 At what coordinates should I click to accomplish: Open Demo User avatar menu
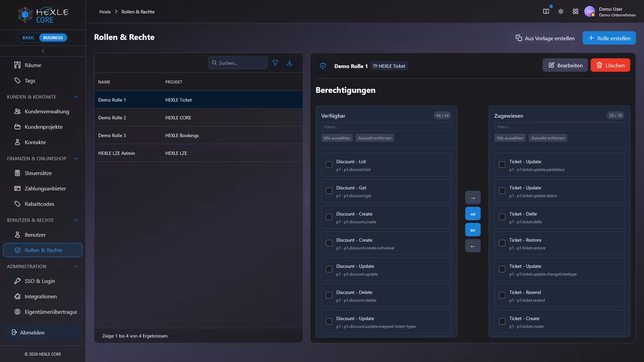589,11
